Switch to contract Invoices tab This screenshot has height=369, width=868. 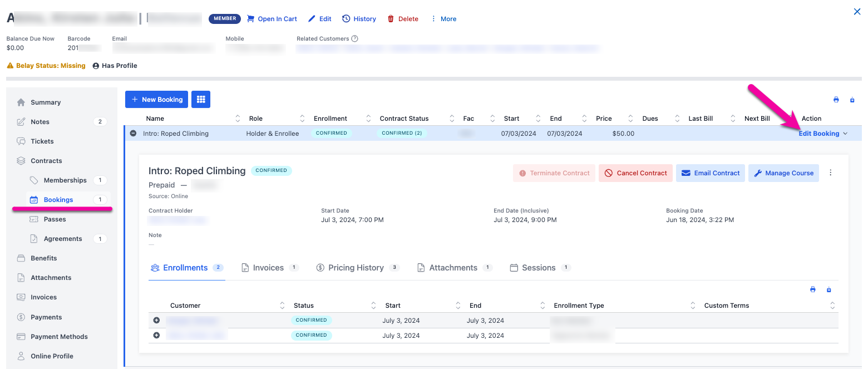coord(270,268)
